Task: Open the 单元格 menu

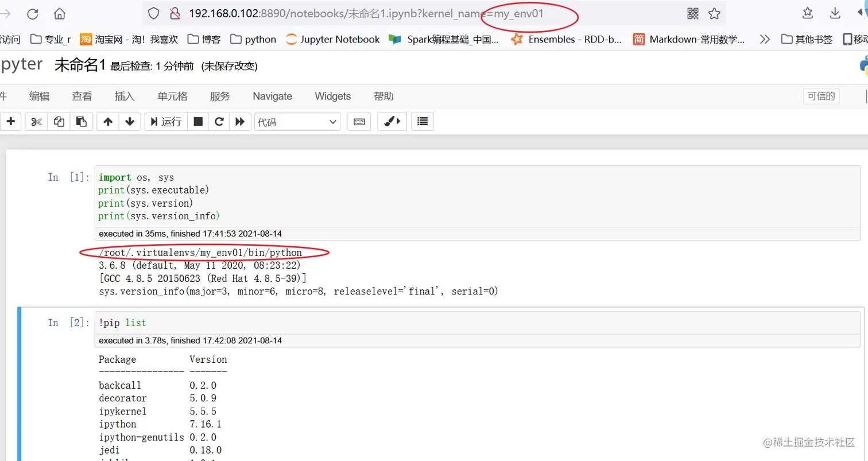Action: tap(172, 96)
